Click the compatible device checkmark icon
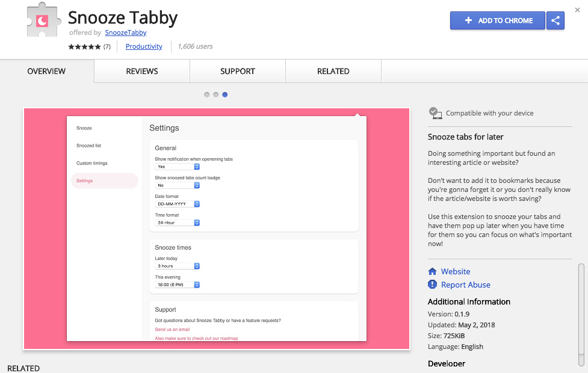The image size is (588, 373). pos(435,113)
